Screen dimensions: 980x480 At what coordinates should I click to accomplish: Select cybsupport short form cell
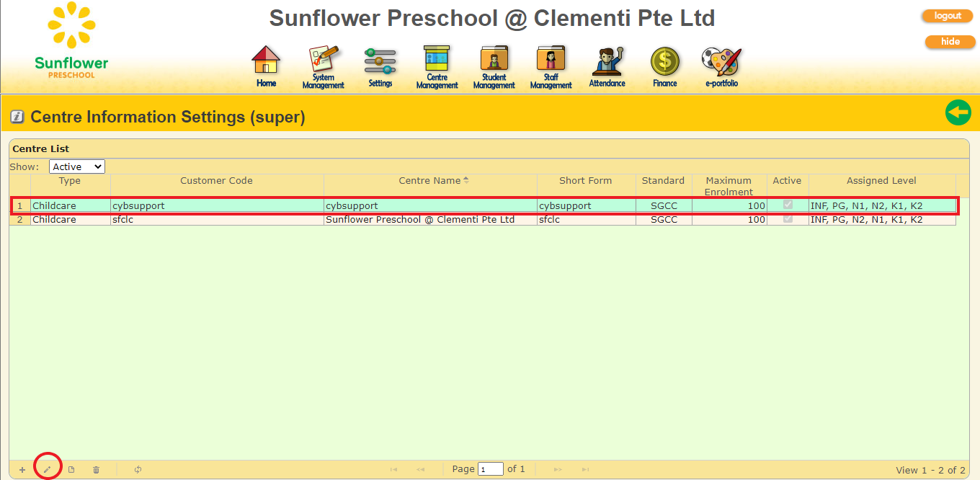(x=586, y=205)
